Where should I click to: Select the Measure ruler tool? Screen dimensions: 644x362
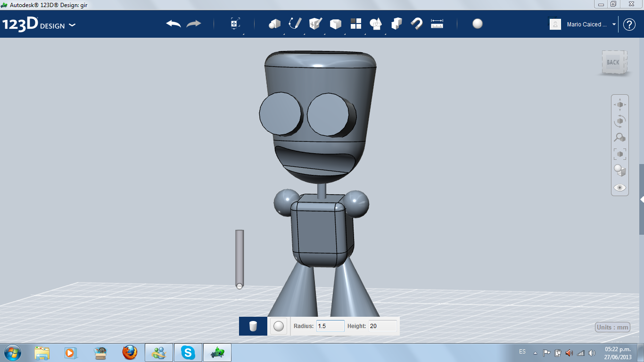(437, 24)
